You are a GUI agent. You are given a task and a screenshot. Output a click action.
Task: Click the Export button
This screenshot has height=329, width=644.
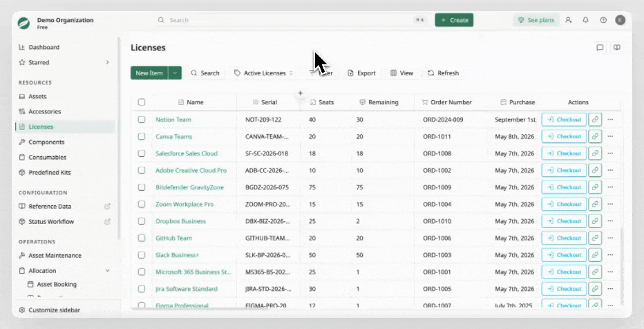(x=361, y=73)
